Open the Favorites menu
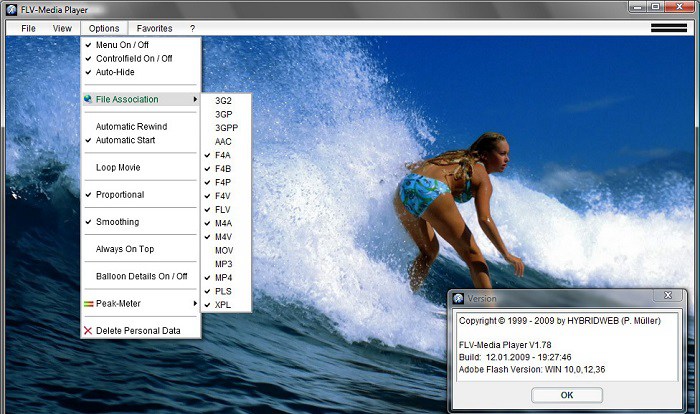Image resolution: width=700 pixels, height=414 pixels. (x=154, y=28)
